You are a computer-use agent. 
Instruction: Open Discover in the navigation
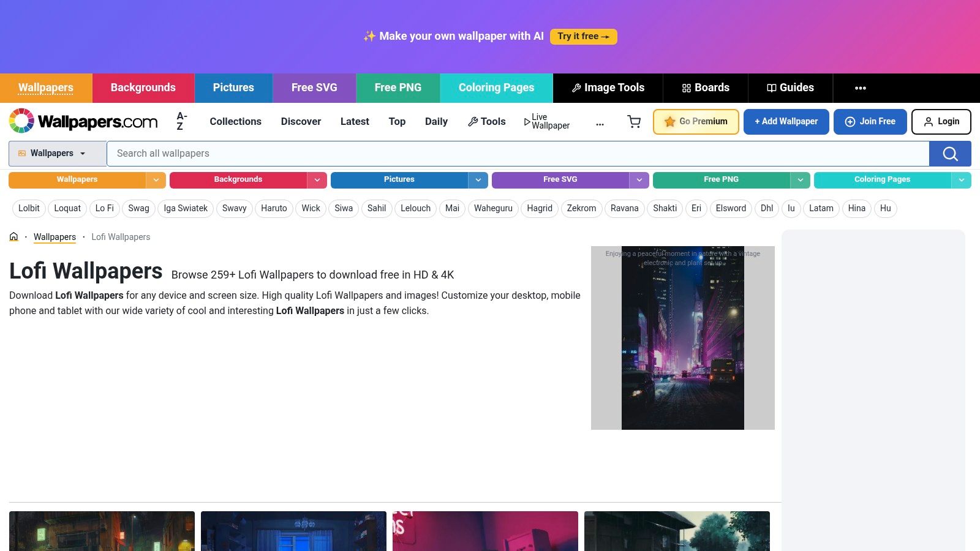point(301,121)
